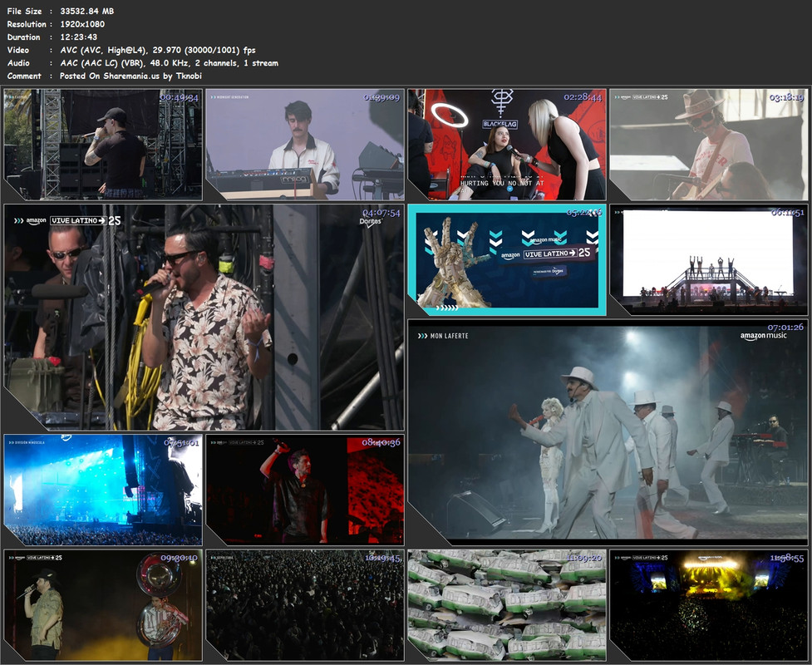The height and width of the screenshot is (665, 812).
Task: Click the 04:07:54 timestamp label
Action: pyautogui.click(x=381, y=213)
